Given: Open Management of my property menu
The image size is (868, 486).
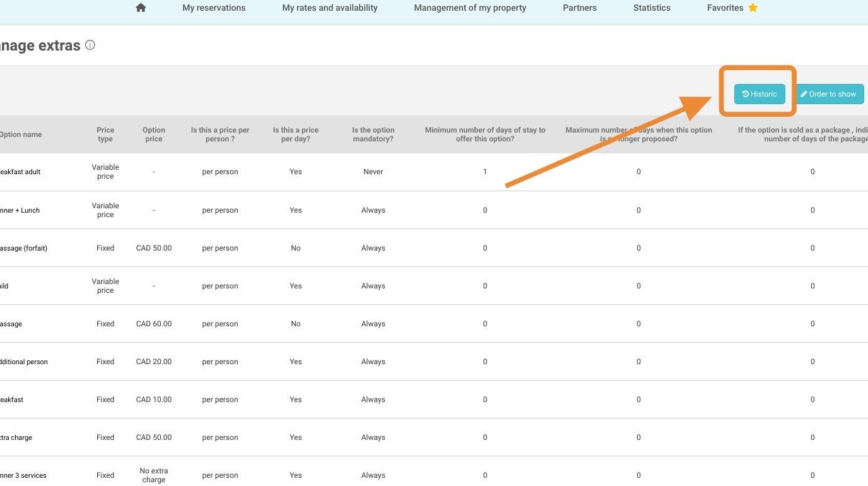Looking at the screenshot, I should coord(470,8).
